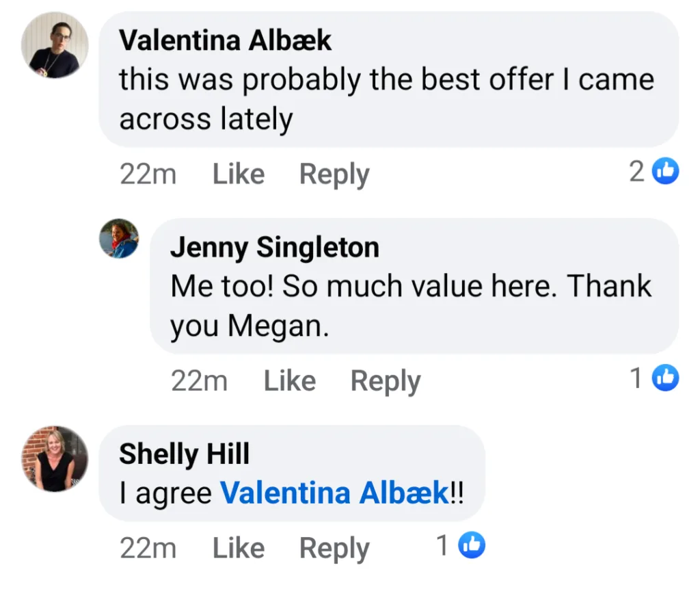Image resolution: width=700 pixels, height=589 pixels.
Task: Like Shelly Hill's comment
Action: tap(238, 548)
